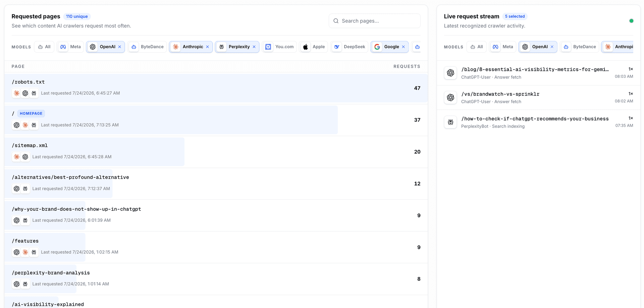Click the You.com logo icon
644x308 pixels.
click(x=268, y=47)
